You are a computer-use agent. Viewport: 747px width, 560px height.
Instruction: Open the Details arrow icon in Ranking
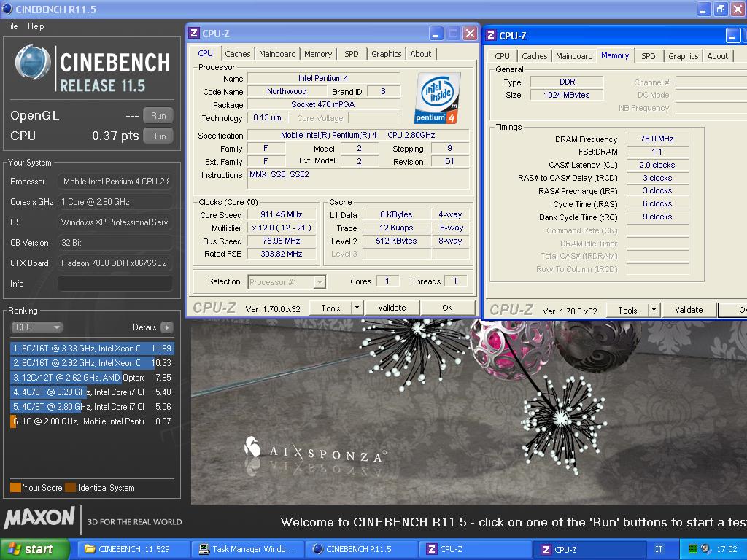click(167, 327)
